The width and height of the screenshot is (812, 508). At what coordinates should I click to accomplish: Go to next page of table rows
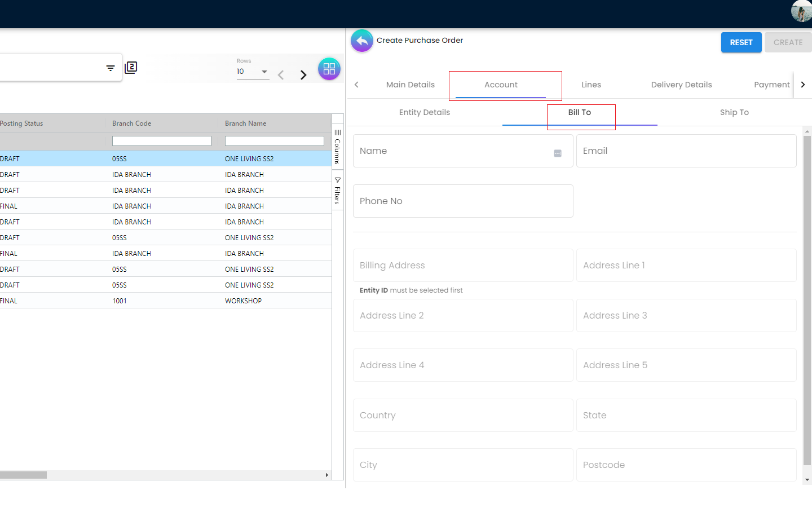tap(303, 75)
